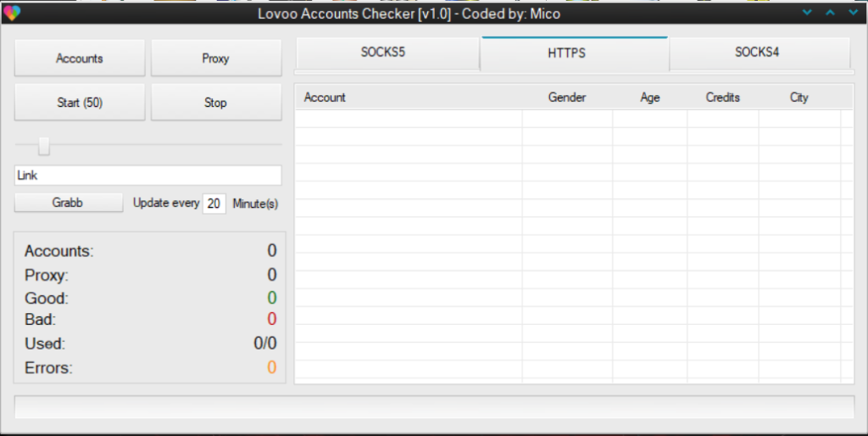Click the orange Errors count value

coord(272,367)
